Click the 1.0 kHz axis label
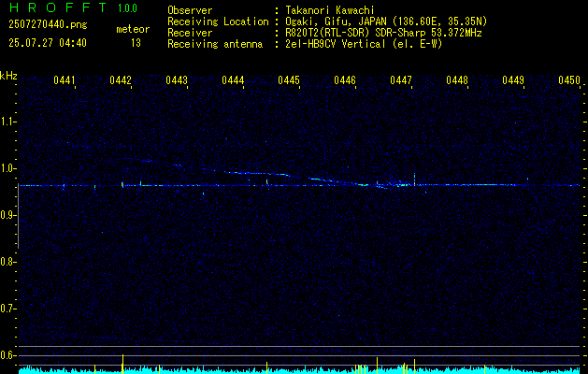Viewport: 588px width, 374px height. pos(7,168)
